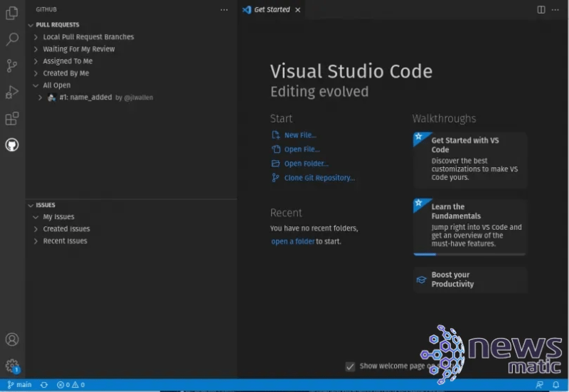Click the main branch indicator
Image resolution: width=569 pixels, height=392 pixels.
tap(20, 385)
